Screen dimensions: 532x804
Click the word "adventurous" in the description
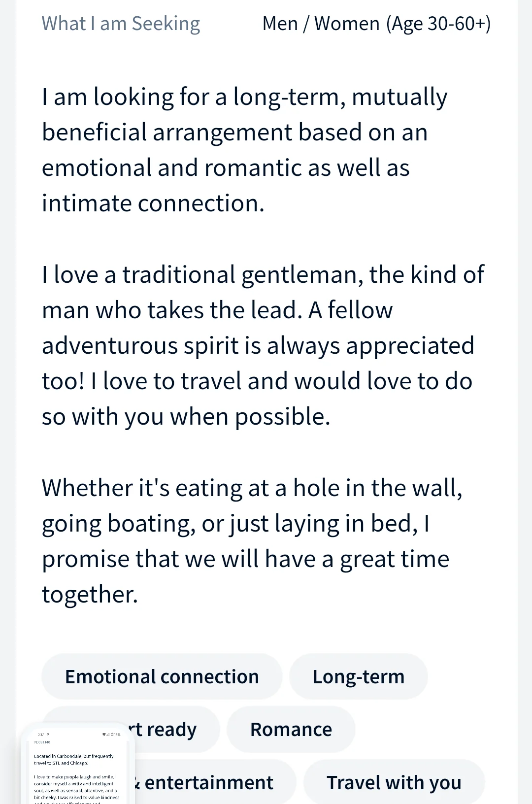click(x=110, y=346)
